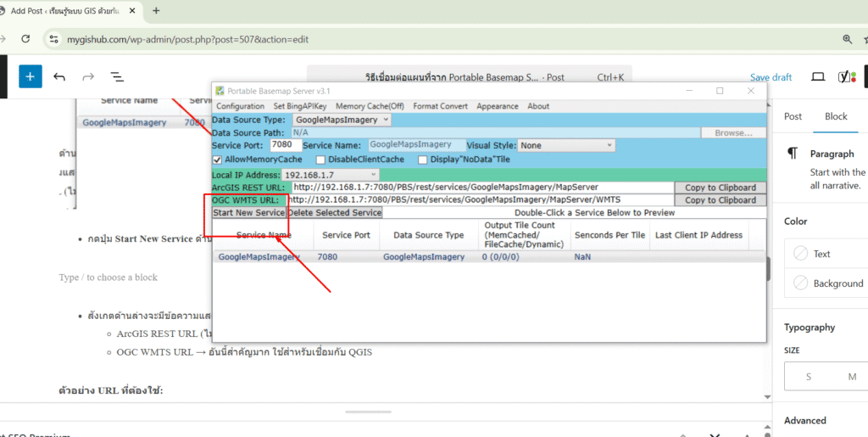Click the zoom magnifier icon in address bar
The image size is (868, 437).
[x=848, y=39]
